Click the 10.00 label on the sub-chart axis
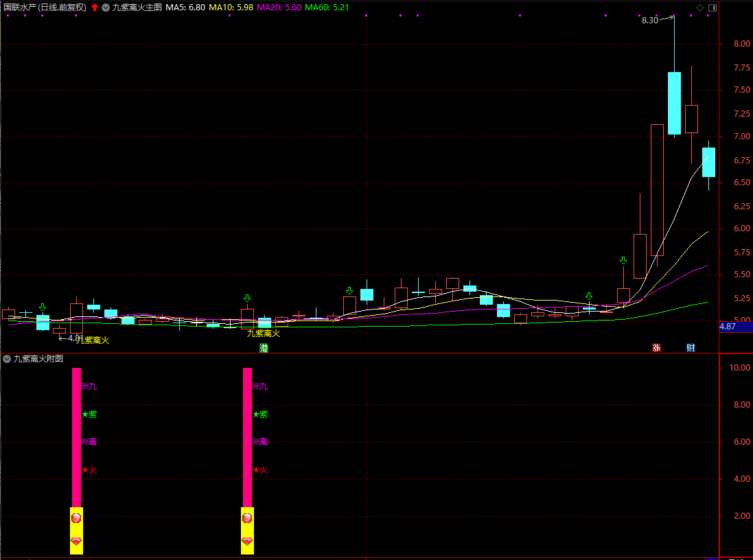The height and width of the screenshot is (560, 753). (739, 367)
